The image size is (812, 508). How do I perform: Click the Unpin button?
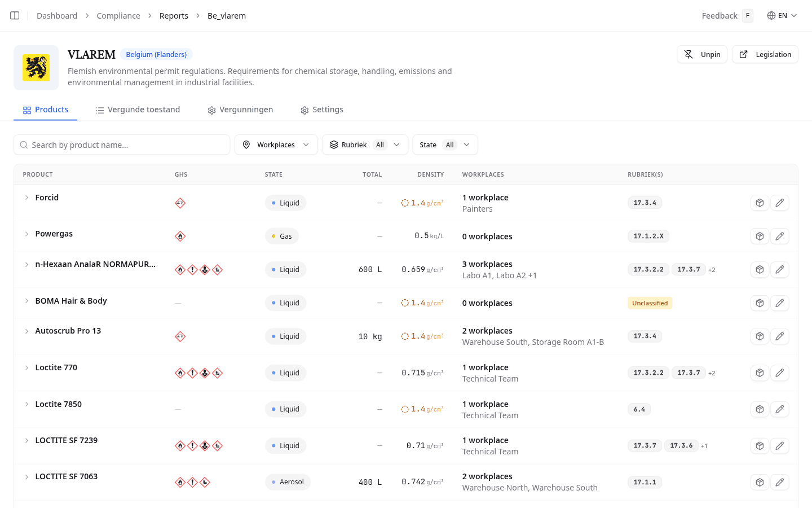coord(702,54)
